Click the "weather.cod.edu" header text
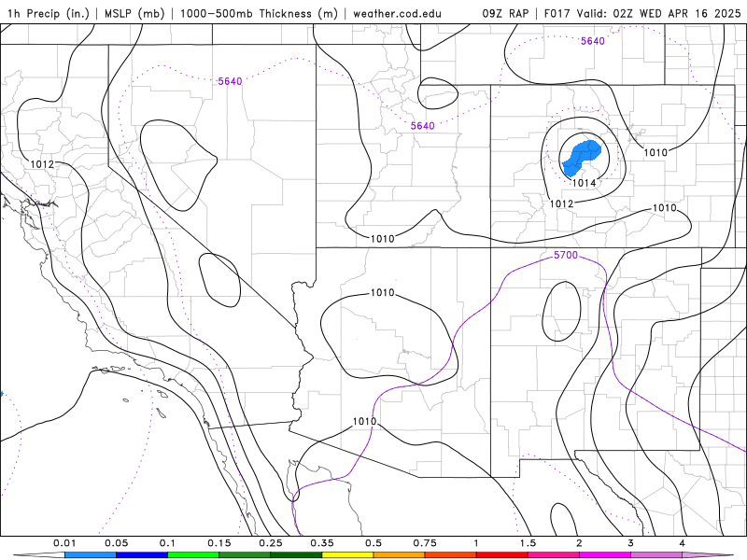The width and height of the screenshot is (747, 560). click(397, 13)
